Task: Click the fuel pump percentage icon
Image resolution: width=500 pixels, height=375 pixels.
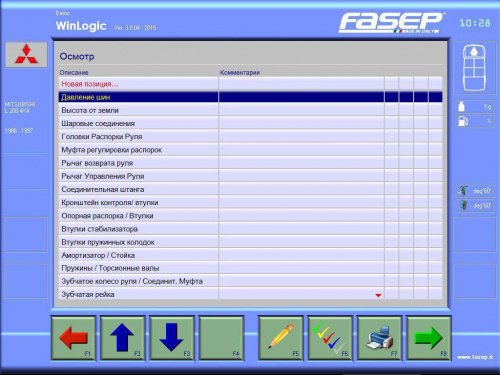Action: 463,121
